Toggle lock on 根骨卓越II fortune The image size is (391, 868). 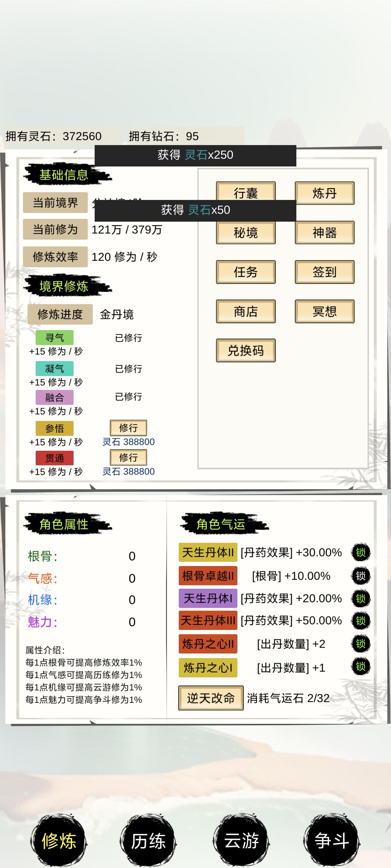coord(361,576)
